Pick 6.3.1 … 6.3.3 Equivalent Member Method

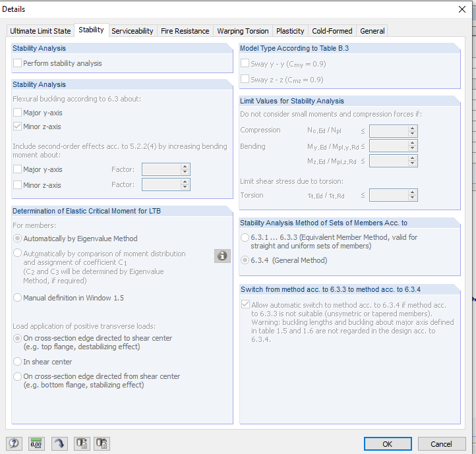tap(245, 237)
